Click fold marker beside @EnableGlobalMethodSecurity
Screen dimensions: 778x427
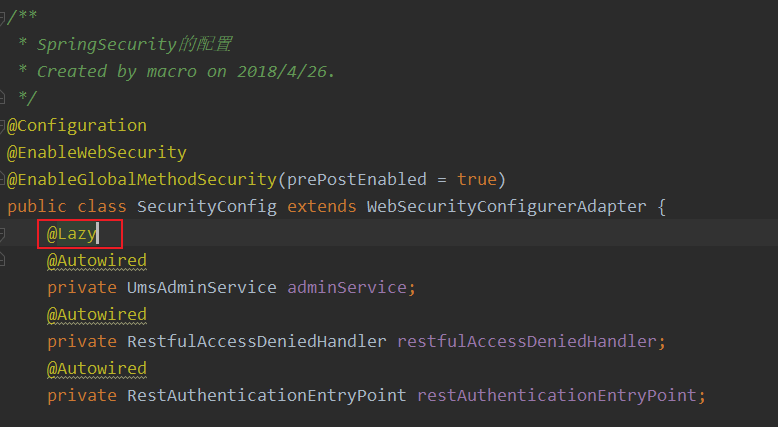coord(2,180)
